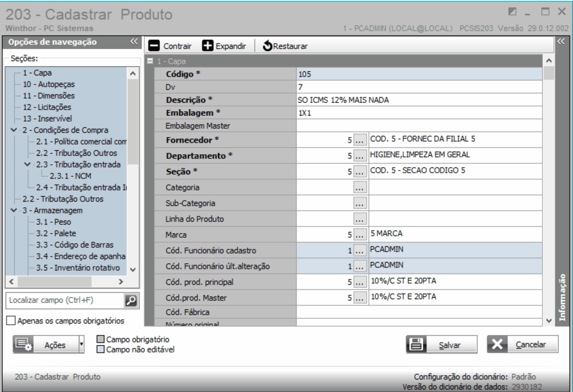Select 3.3 - Código de Barras item
573x392 pixels.
coord(75,245)
